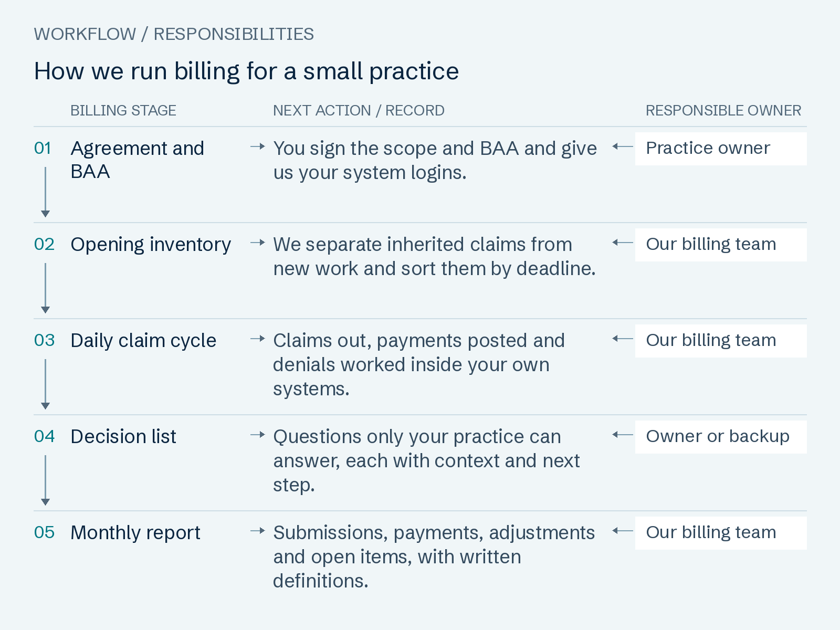Select the 'Owner or backup' box
The width and height of the screenshot is (840, 630).
(x=721, y=437)
